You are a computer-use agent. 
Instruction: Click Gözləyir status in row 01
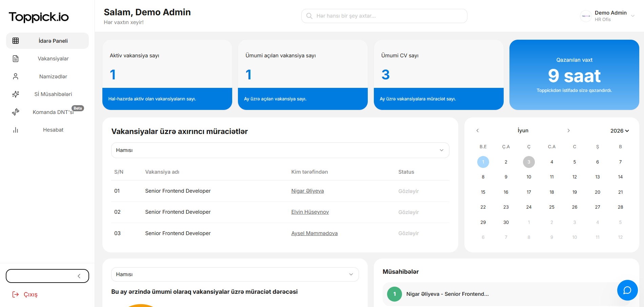point(408,191)
